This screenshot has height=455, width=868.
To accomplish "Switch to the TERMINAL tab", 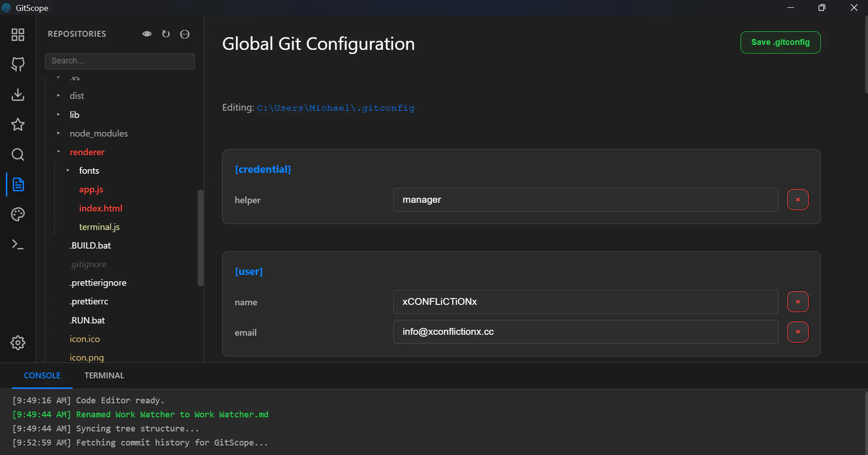I will [104, 376].
